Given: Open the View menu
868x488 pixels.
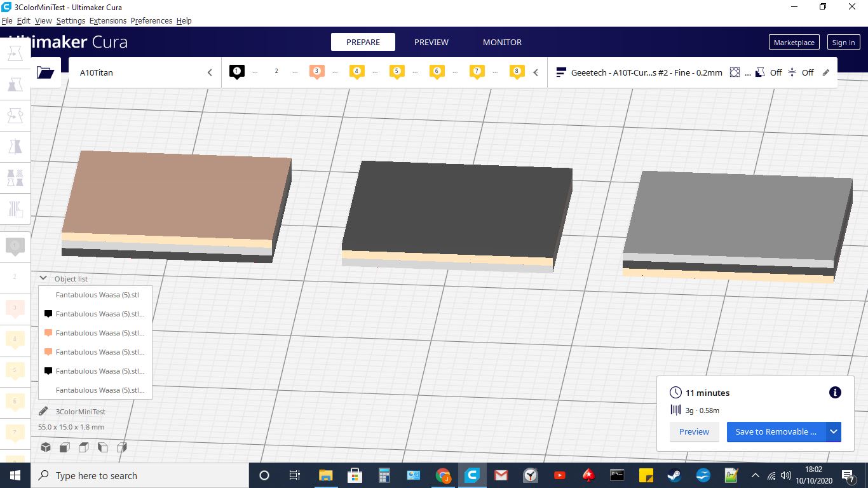Looking at the screenshot, I should coord(43,20).
